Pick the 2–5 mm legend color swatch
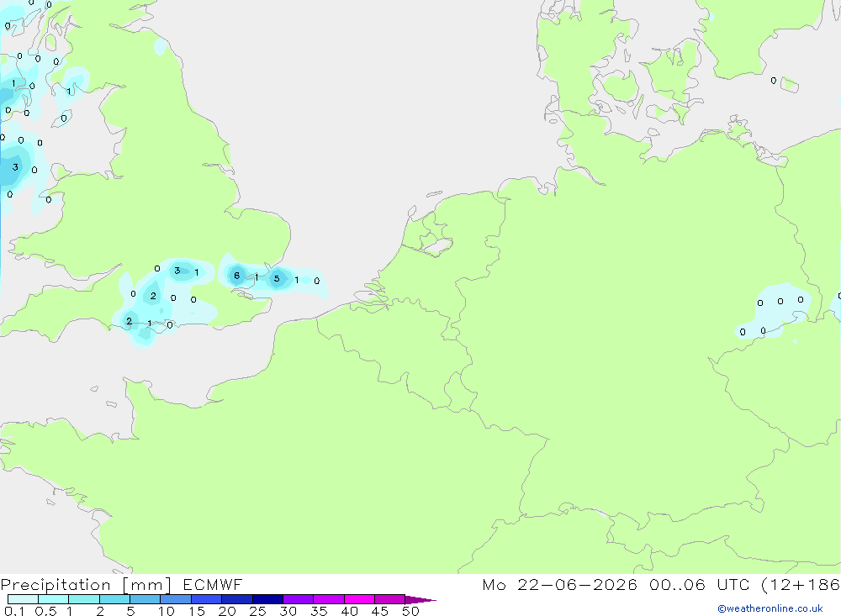Screen dimensions: 841x616 click(114, 599)
